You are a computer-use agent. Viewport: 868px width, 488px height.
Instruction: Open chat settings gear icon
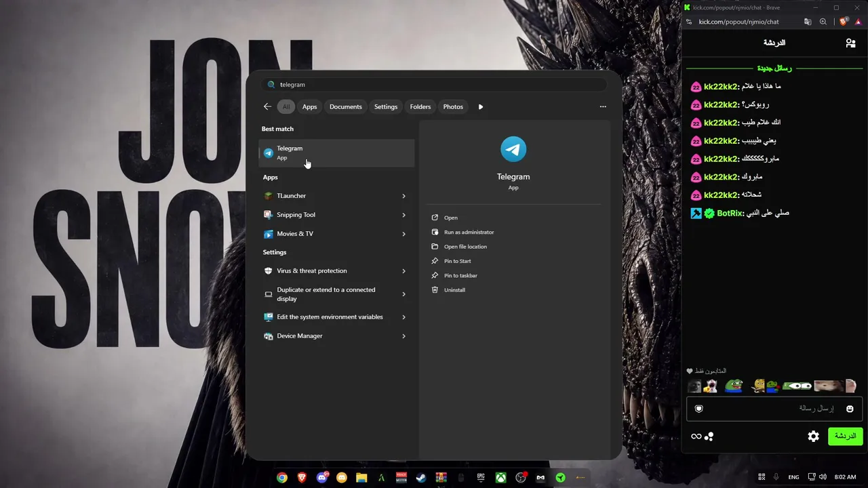click(814, 436)
